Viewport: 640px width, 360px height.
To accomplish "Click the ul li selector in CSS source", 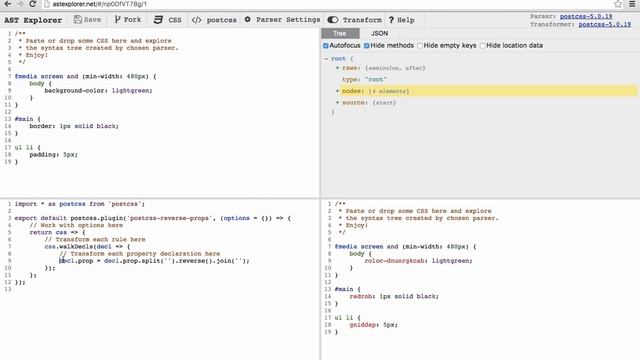I will coord(24,148).
